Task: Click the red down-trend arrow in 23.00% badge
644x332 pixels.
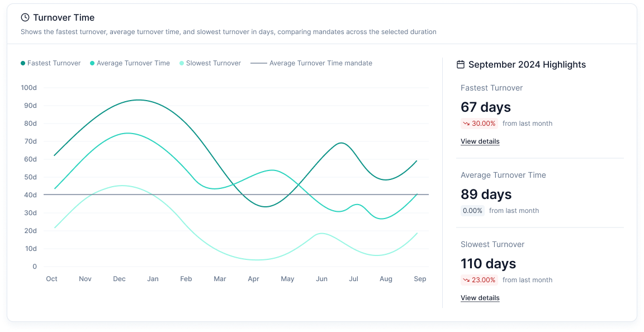Action: (466, 280)
